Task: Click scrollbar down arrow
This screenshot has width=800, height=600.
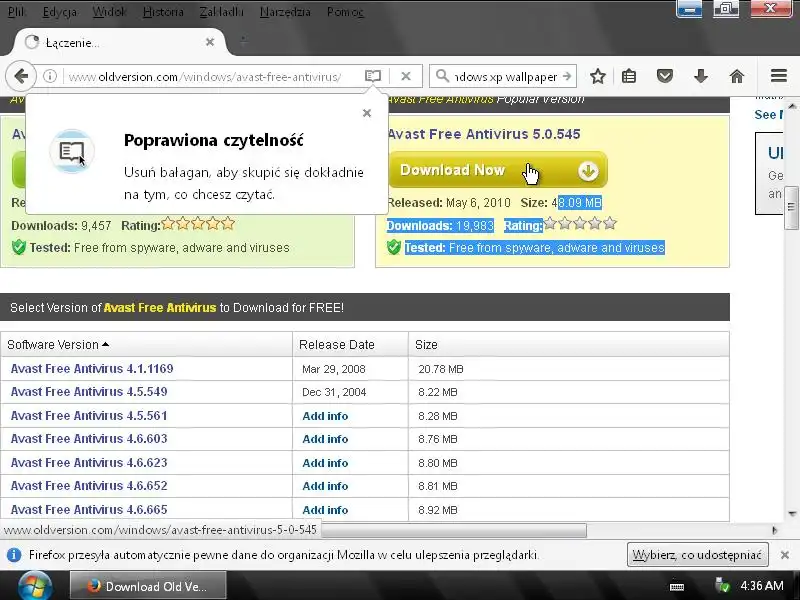Action: [x=792, y=514]
